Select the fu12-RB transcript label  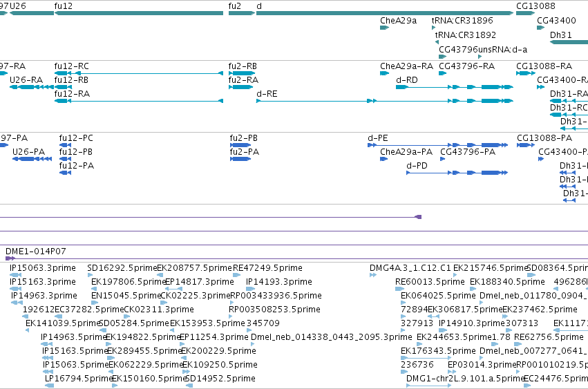point(71,80)
